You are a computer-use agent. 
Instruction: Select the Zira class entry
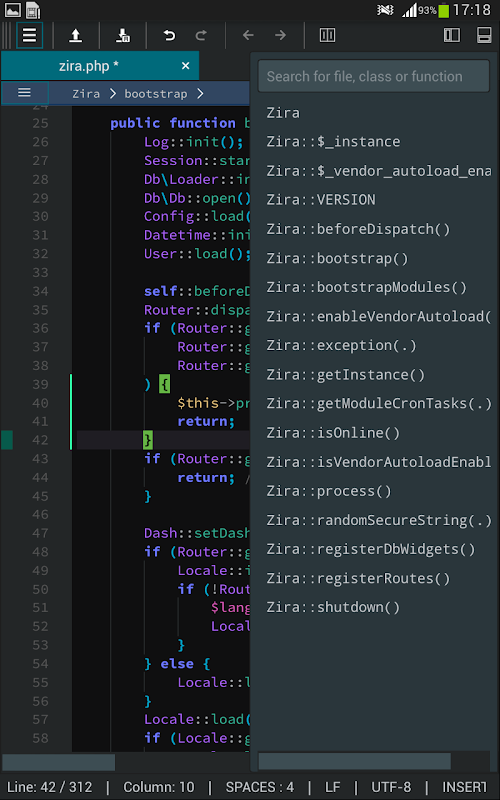(x=283, y=113)
